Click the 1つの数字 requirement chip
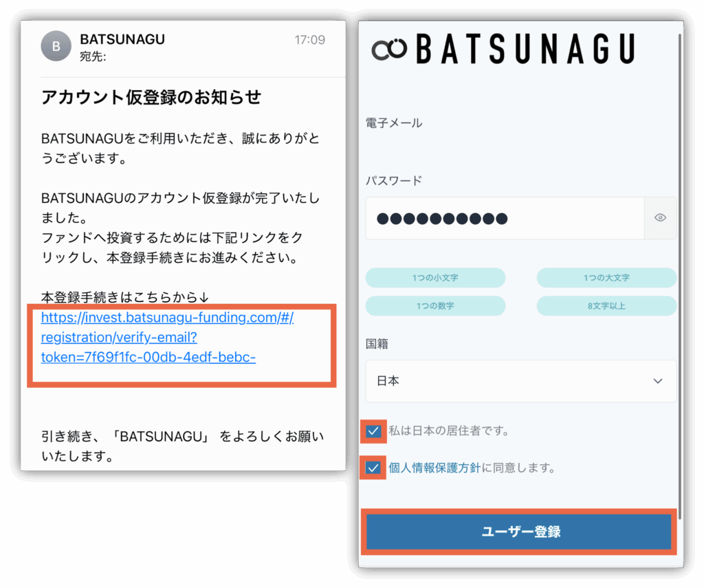The width and height of the screenshot is (704, 588). [435, 306]
